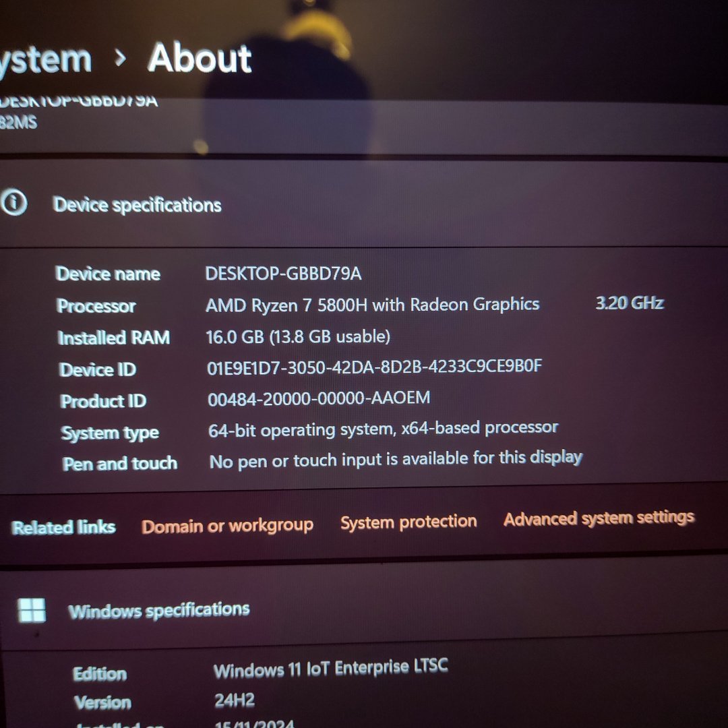
Task: Click the Device specifications info icon
Action: tap(14, 202)
